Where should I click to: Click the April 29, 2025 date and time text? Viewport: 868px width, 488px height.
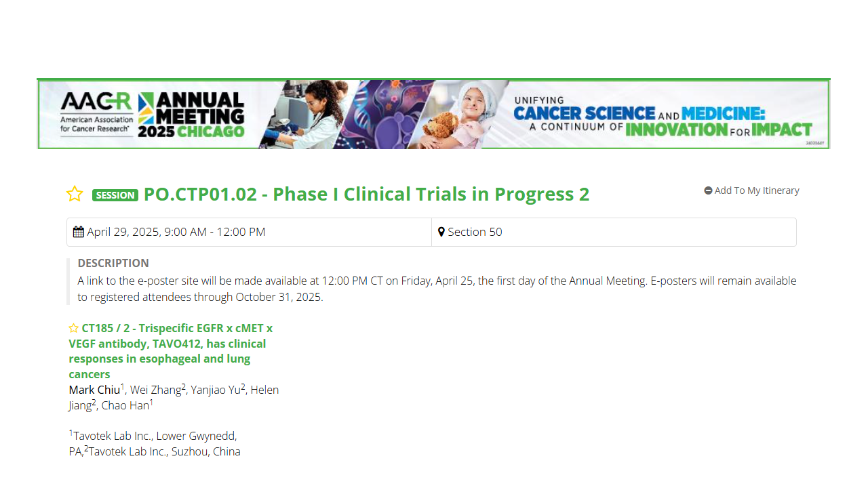(x=176, y=232)
